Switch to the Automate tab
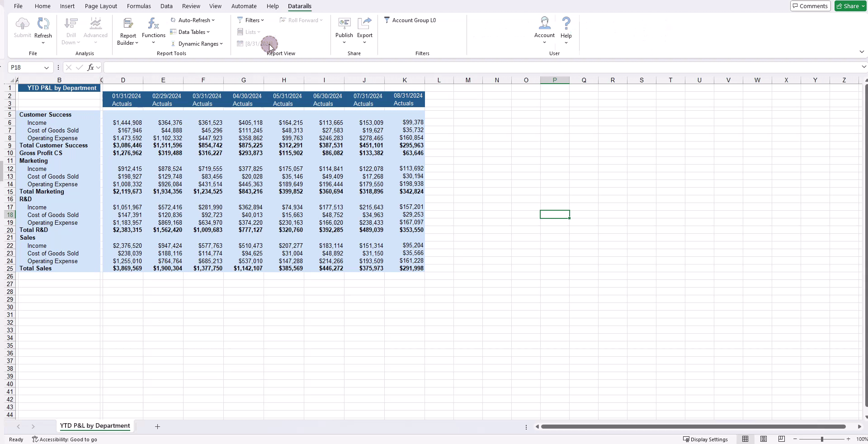Image resolution: width=868 pixels, height=444 pixels. point(244,6)
